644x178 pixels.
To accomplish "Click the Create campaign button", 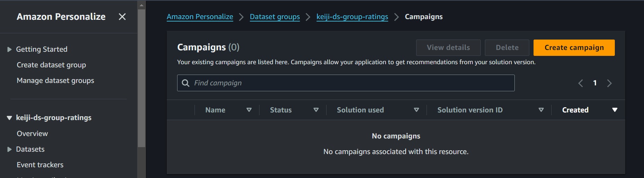I will [574, 48].
